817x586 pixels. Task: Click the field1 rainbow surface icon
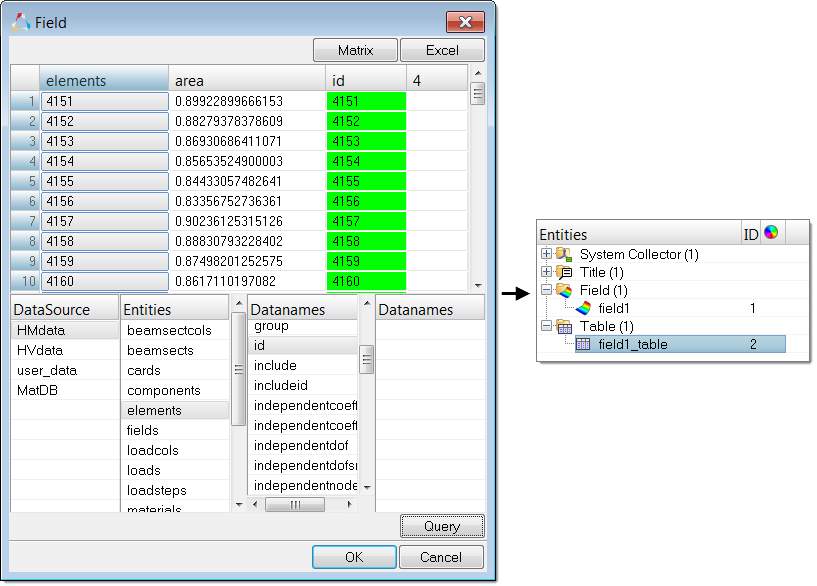[583, 309]
